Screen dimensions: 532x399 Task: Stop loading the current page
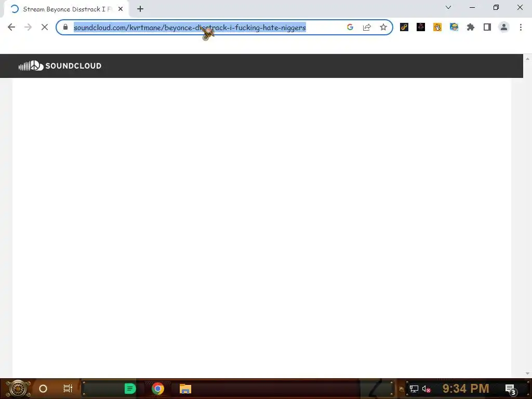pyautogui.click(x=45, y=27)
